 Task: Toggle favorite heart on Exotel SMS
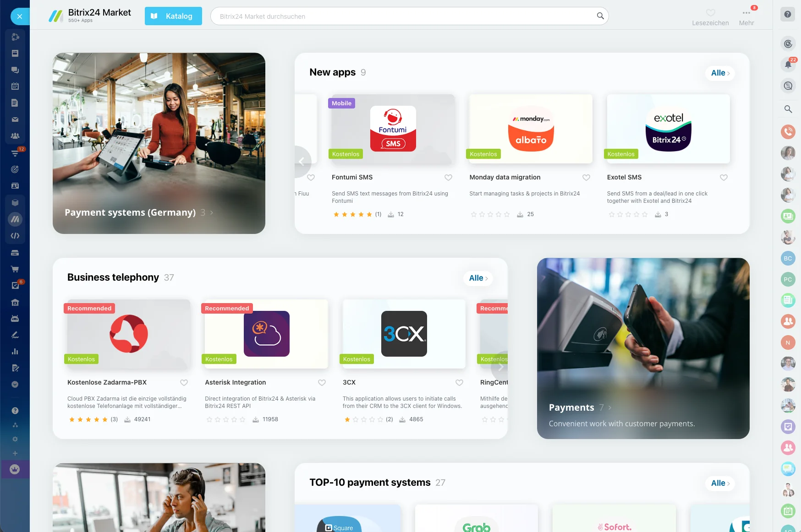[x=724, y=178]
